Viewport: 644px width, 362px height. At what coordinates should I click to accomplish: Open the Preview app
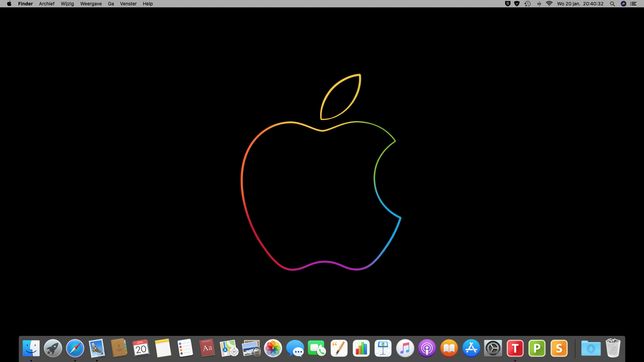(x=251, y=348)
